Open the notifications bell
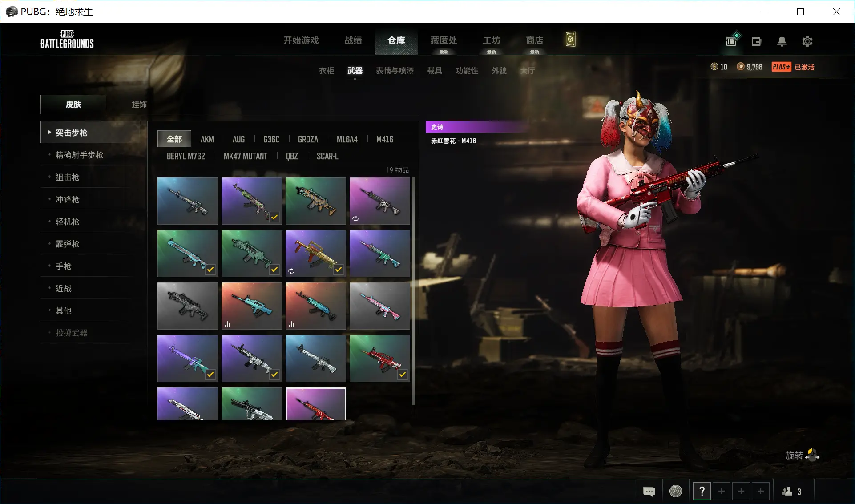The image size is (855, 504). (x=782, y=41)
